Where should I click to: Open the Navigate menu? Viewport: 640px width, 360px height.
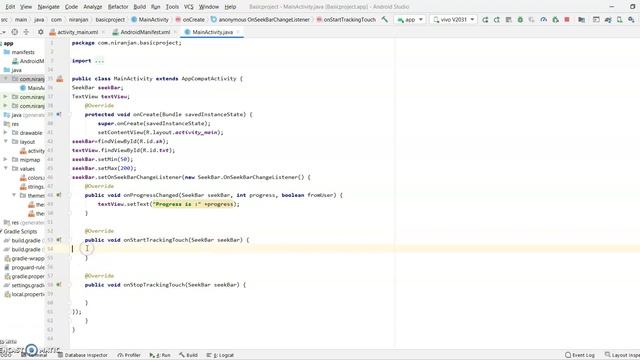pos(49,7)
